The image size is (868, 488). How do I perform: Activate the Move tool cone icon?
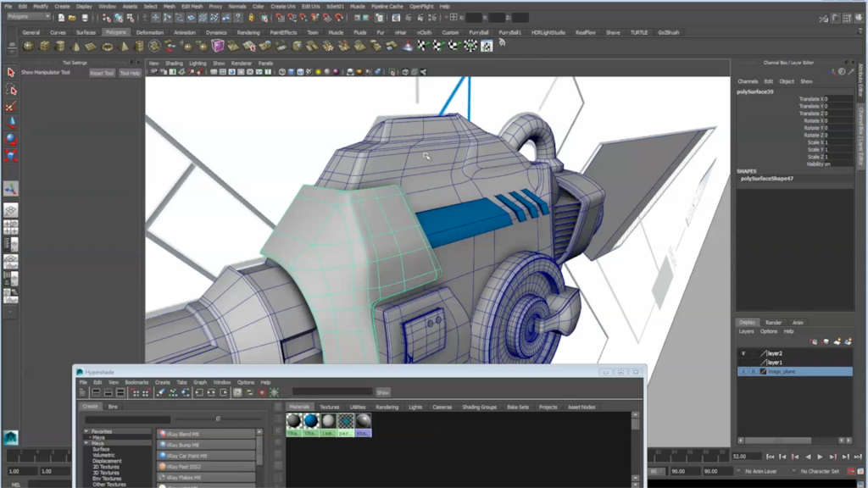tap(10, 122)
